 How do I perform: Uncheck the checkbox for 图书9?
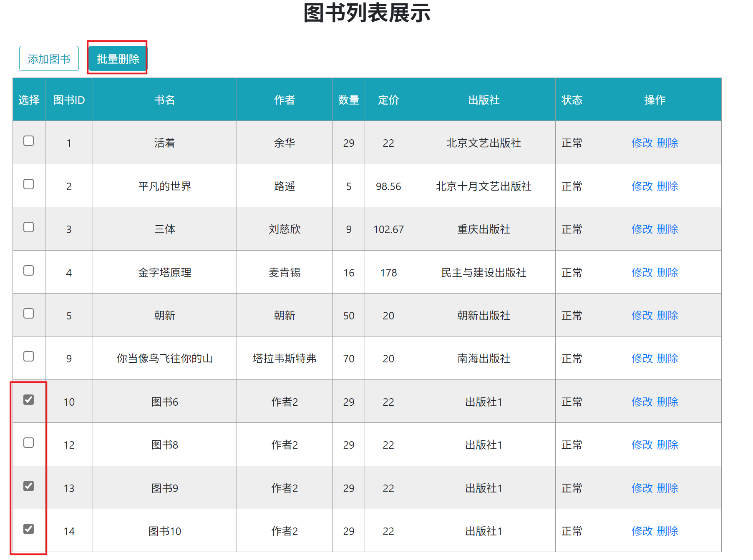click(28, 486)
